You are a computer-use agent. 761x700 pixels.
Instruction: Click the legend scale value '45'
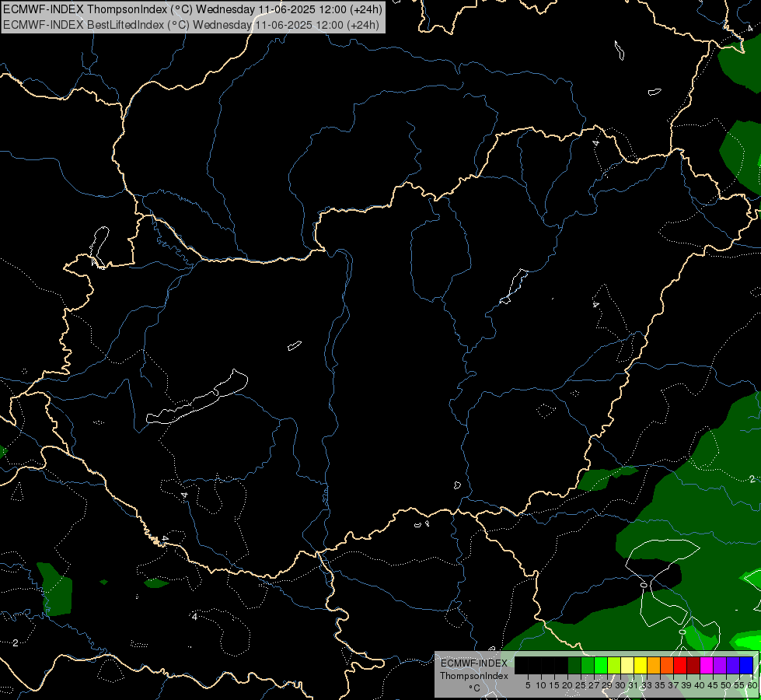coord(713,685)
